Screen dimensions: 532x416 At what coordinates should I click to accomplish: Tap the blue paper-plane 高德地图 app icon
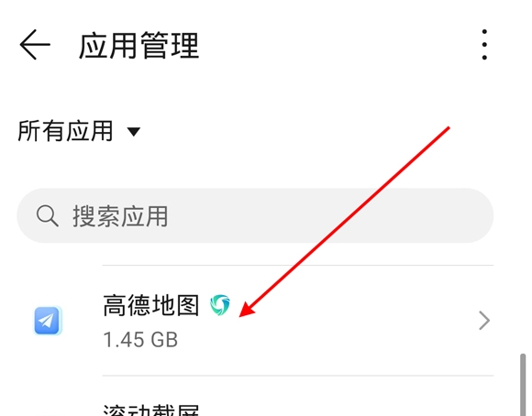[48, 321]
